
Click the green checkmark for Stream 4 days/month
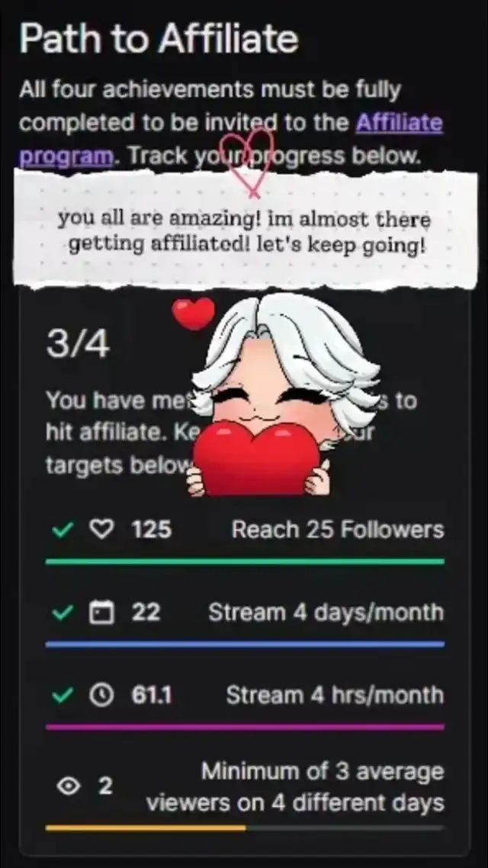point(63,612)
